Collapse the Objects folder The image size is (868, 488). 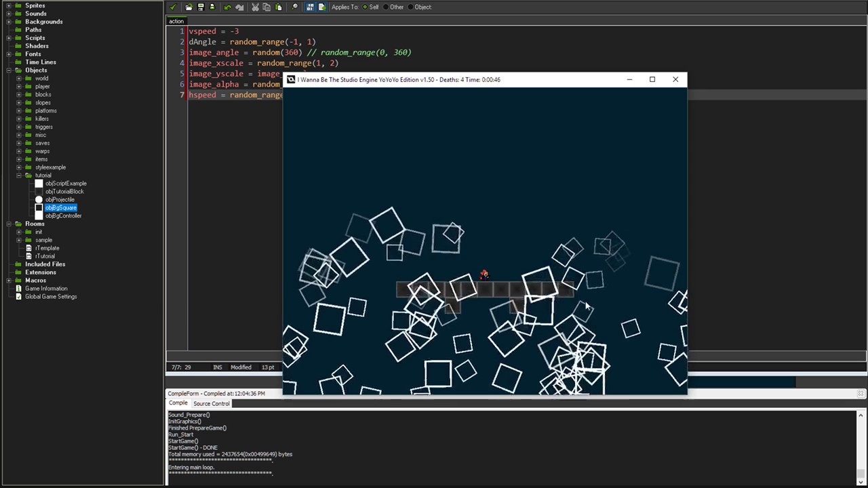(x=9, y=70)
